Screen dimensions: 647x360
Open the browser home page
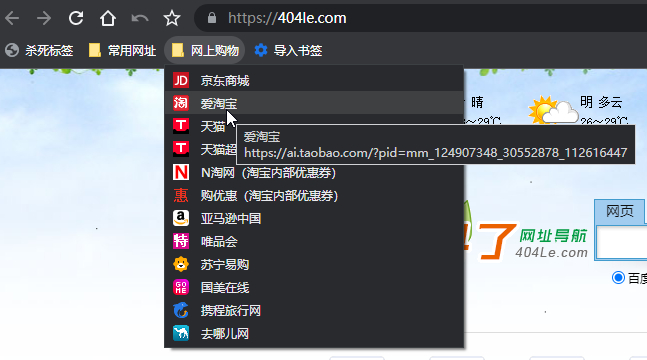(108, 18)
